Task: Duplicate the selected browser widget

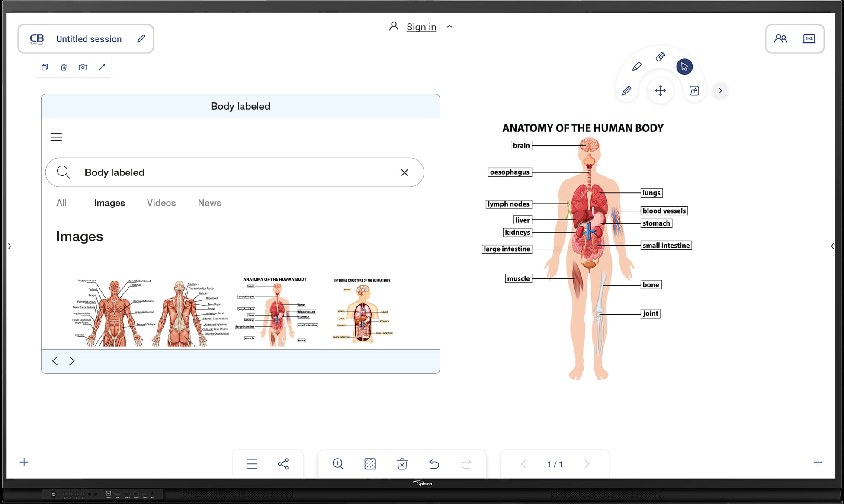Action: pos(45,67)
